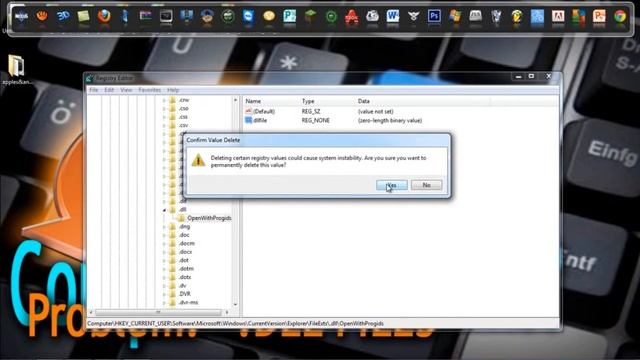Screen dimensions: 640x360
Task: Expand the .docm key
Action: coord(164,243)
